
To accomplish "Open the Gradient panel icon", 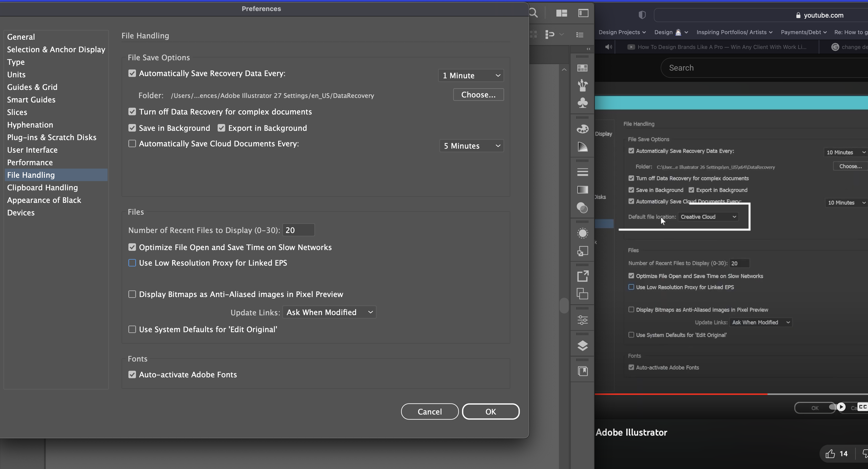I will coord(582,190).
